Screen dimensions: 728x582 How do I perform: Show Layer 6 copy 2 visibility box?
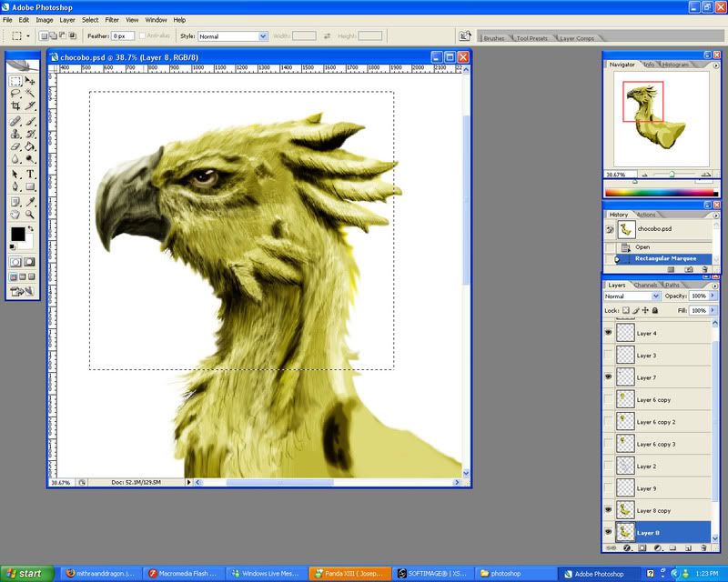coord(608,421)
